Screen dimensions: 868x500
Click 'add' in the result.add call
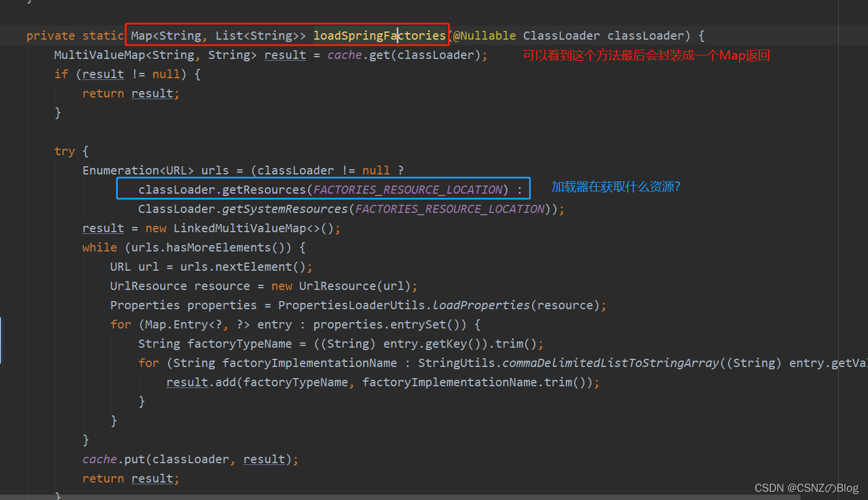226,382
